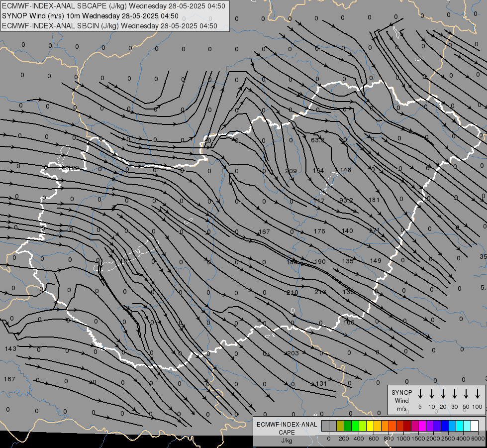This screenshot has height=448, width=487.
Task: Click the map value 117
Action: [x=319, y=201]
